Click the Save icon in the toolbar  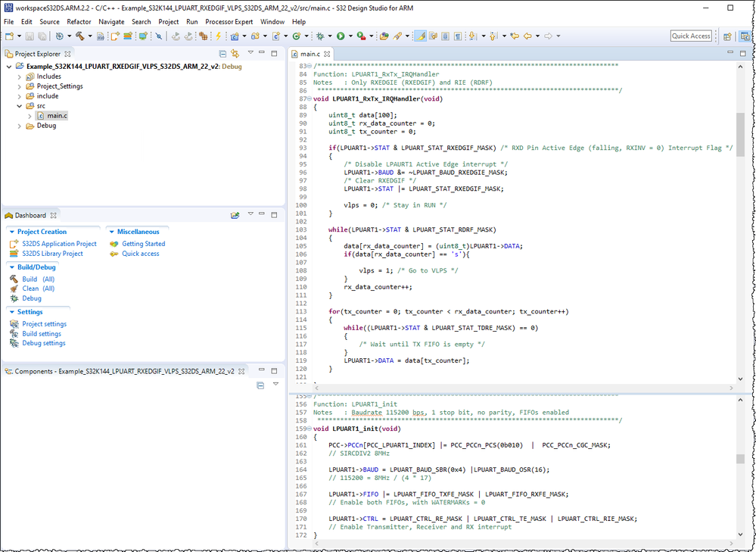coord(30,36)
